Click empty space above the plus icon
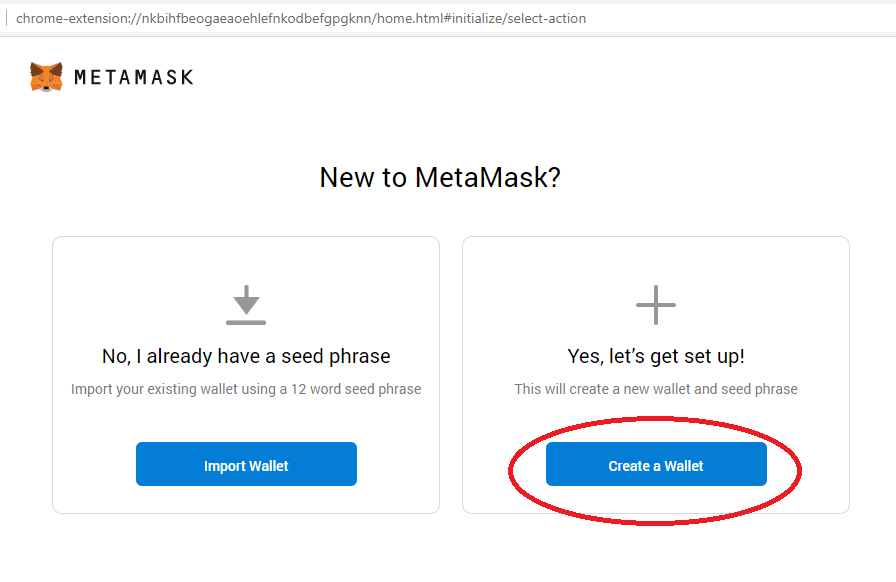The width and height of the screenshot is (896, 582). click(656, 260)
